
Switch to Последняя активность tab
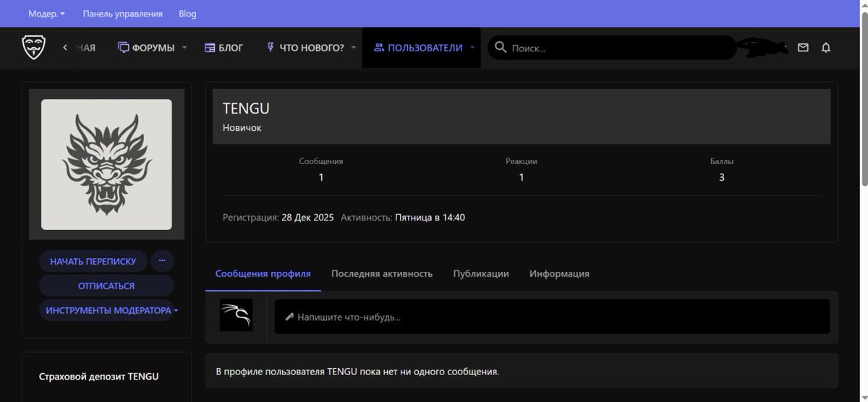[x=382, y=274]
